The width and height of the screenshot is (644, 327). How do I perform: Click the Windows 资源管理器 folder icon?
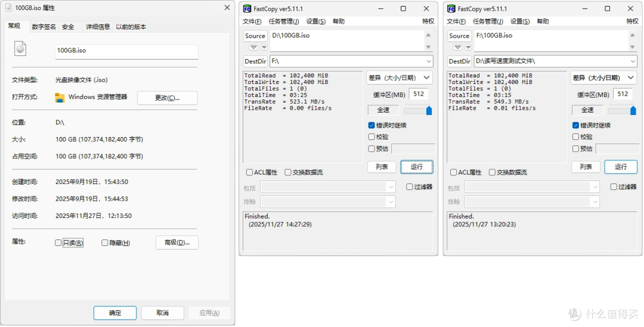(x=60, y=98)
